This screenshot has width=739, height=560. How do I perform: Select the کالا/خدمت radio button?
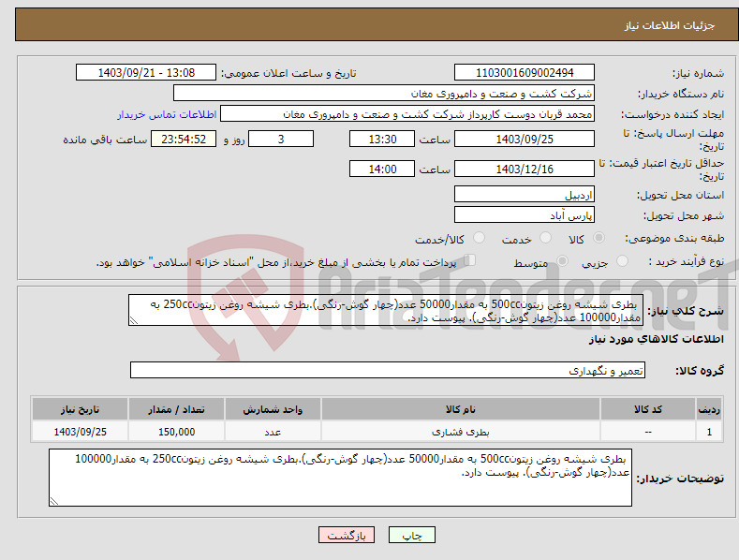[x=479, y=238]
